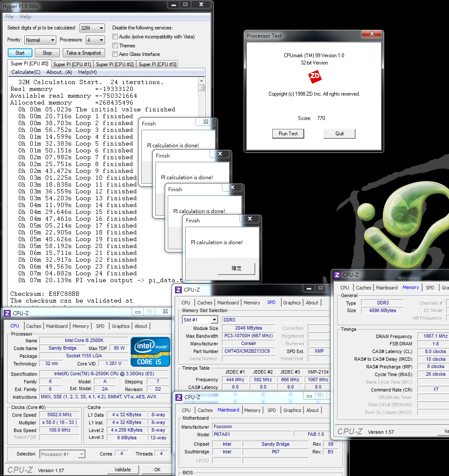Image resolution: width=449 pixels, height=476 pixels.
Task: Open About tab in CPU-Z CPU window
Action: point(141,326)
